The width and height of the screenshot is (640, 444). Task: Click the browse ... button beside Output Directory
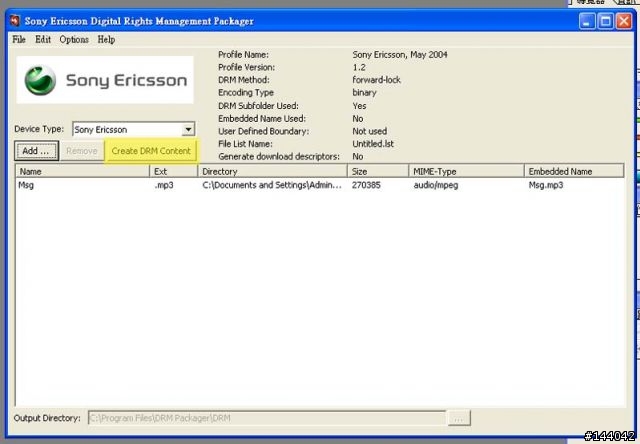coord(459,418)
